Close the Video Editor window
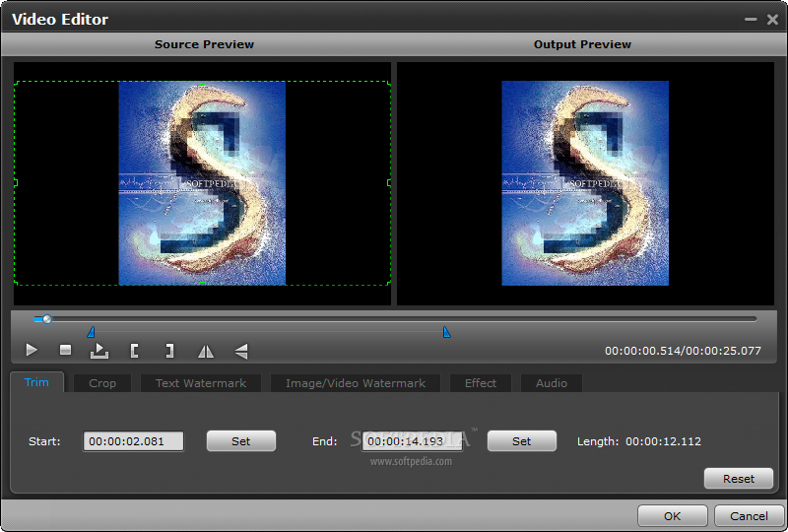This screenshot has width=788, height=532. (x=772, y=19)
